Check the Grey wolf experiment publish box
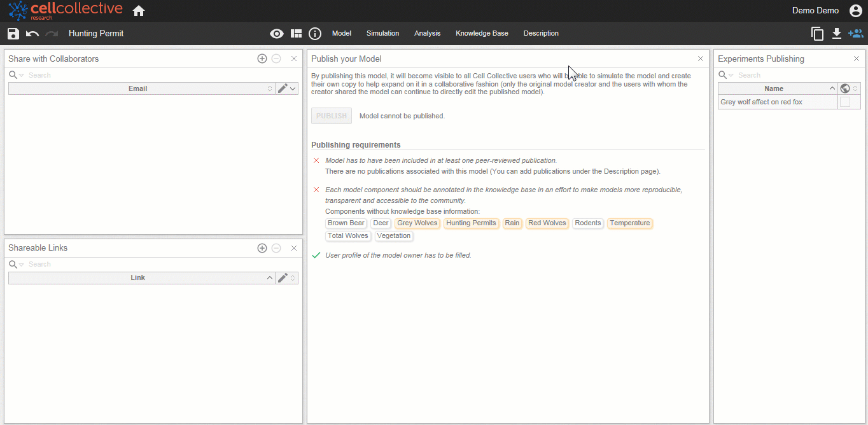Viewport: 868px width, 425px height. tap(845, 102)
